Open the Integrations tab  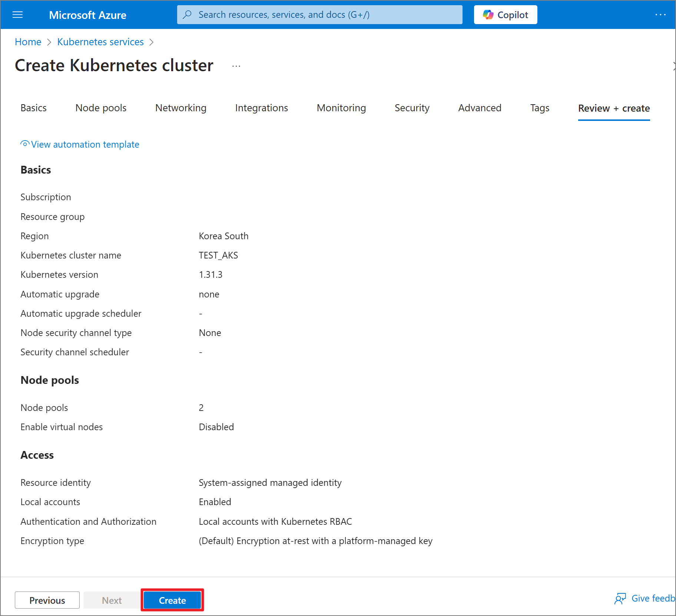(x=262, y=108)
